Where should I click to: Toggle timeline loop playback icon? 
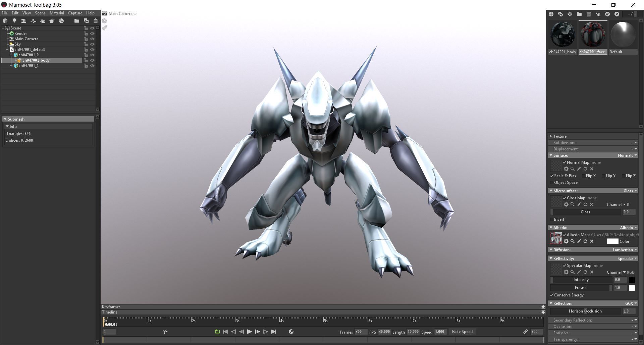tap(217, 332)
